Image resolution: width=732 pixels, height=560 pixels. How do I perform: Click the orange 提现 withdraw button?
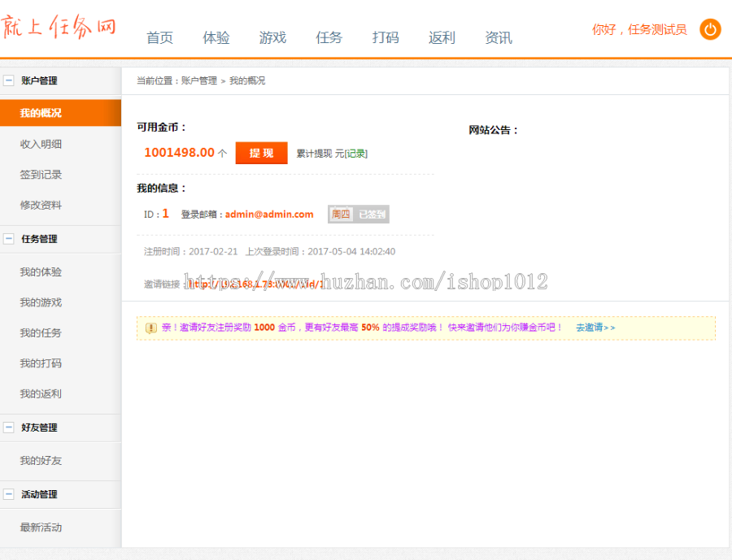point(261,153)
